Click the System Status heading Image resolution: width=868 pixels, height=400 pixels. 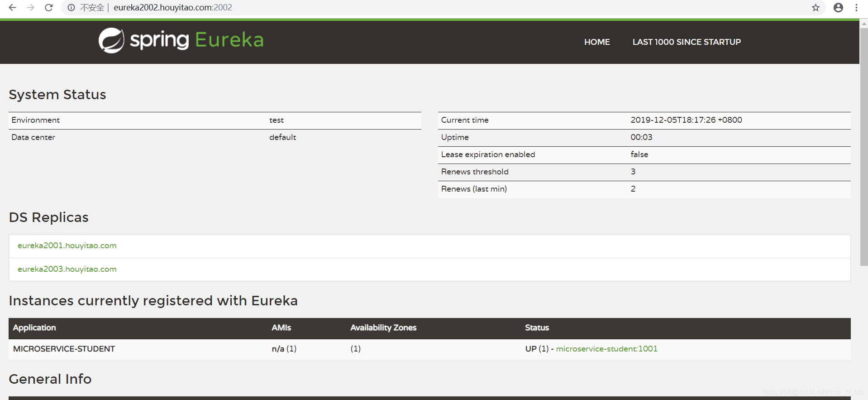click(x=57, y=95)
